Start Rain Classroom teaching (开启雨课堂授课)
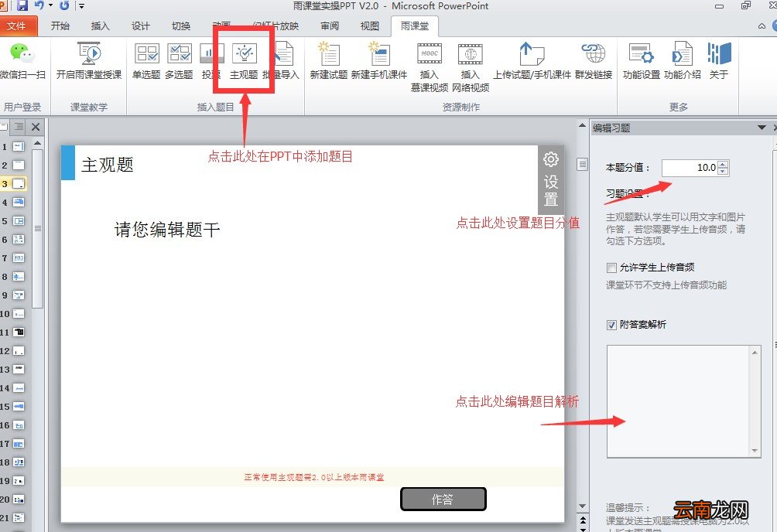777x532 pixels. [89, 60]
